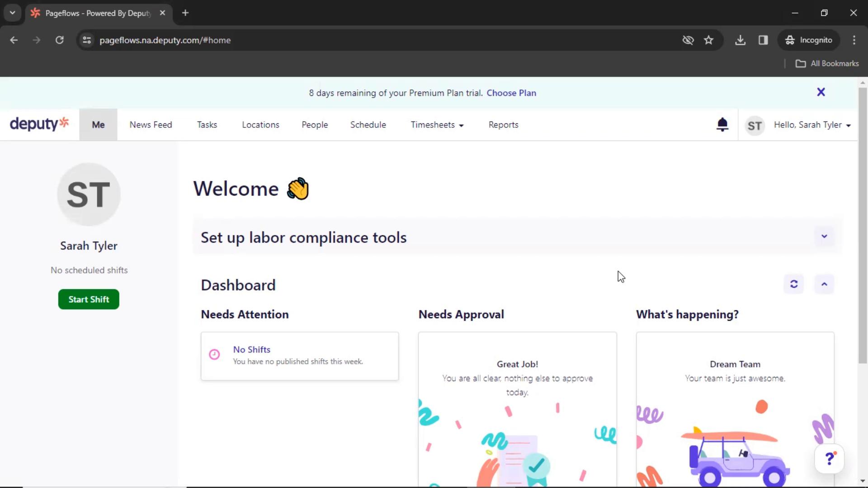Click the News Feed menu item
The height and width of the screenshot is (488, 868).
150,125
